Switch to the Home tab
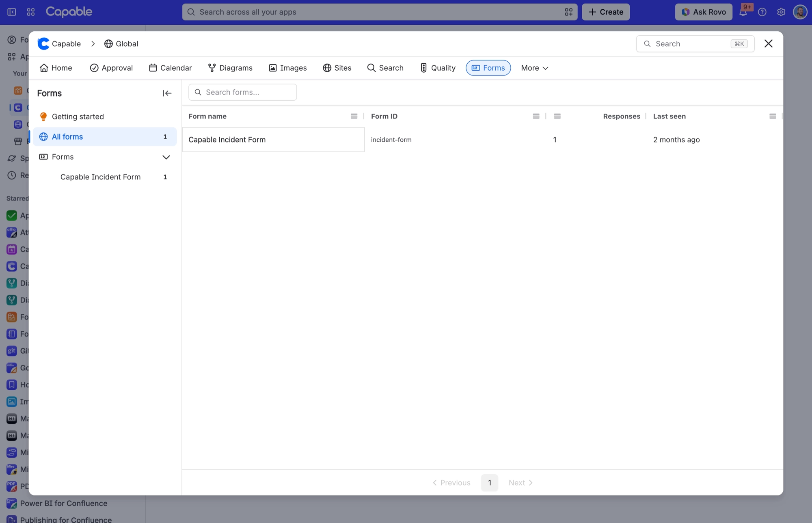 (x=56, y=68)
